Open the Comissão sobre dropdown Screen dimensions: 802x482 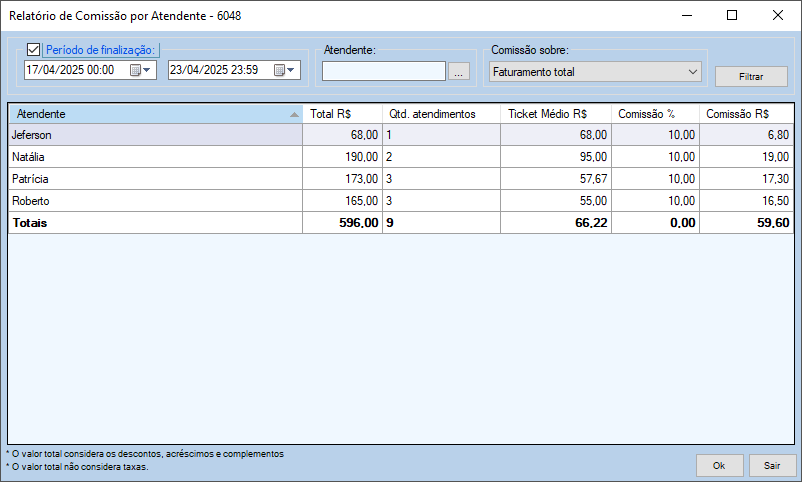tap(596, 71)
